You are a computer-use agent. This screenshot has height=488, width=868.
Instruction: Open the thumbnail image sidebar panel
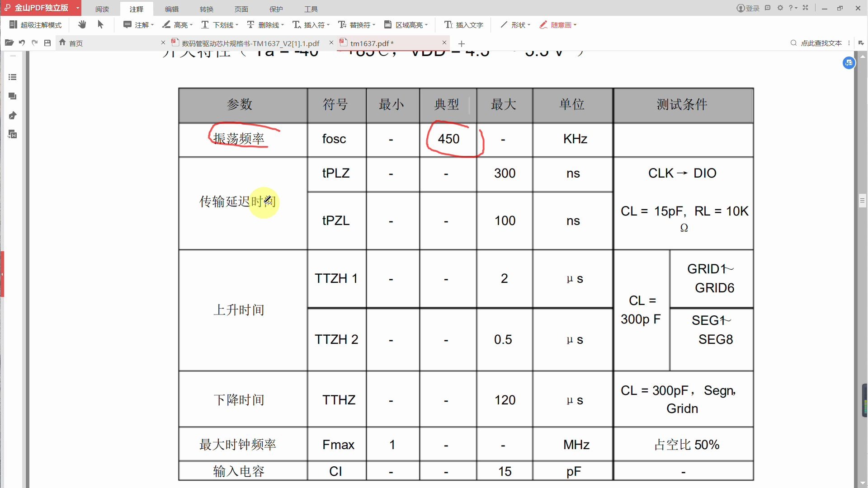coord(13,134)
